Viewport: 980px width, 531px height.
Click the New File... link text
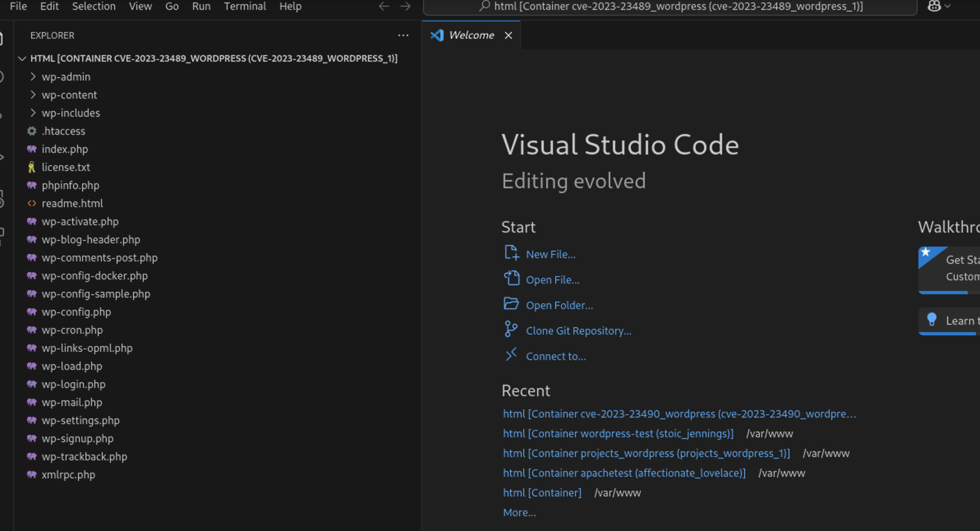click(551, 254)
